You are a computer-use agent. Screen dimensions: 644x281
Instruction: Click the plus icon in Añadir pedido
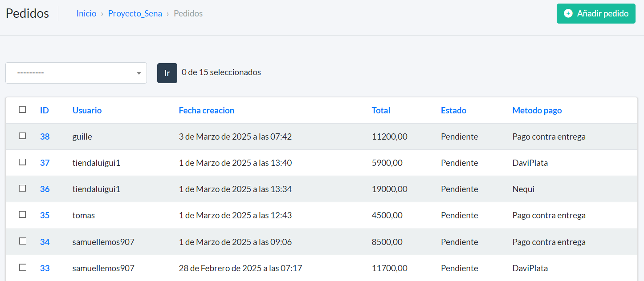pyautogui.click(x=568, y=14)
